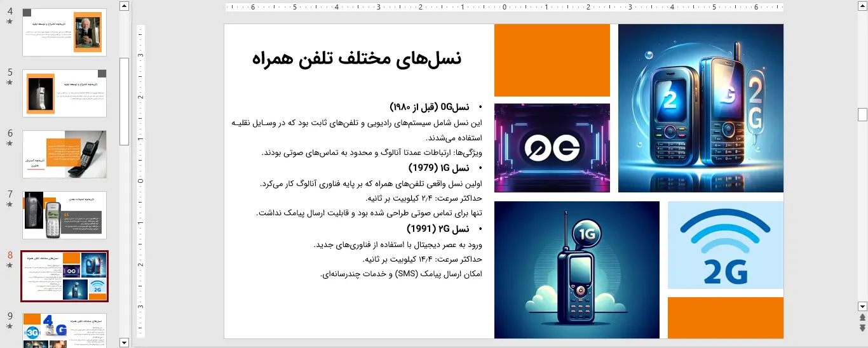Click the line starting with ویژگی‌ها: ارتباطات عمدتا آنالوگ
Image resolution: width=868 pixels, height=348 pixels.
coord(372,152)
